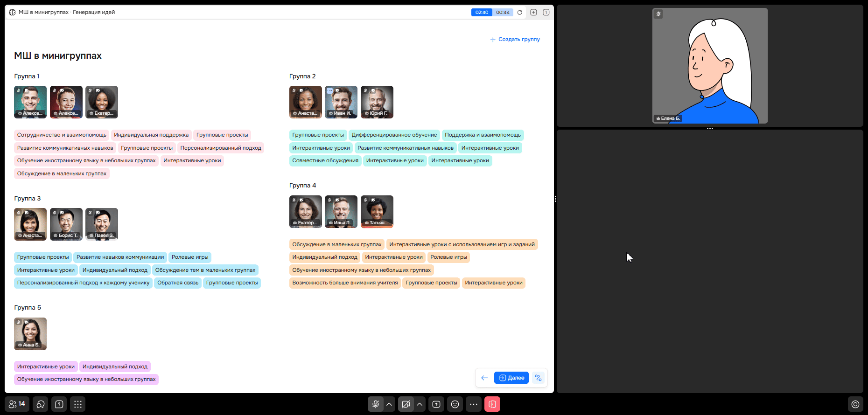
Task: Select Павел З. avatar
Action: coord(102,224)
